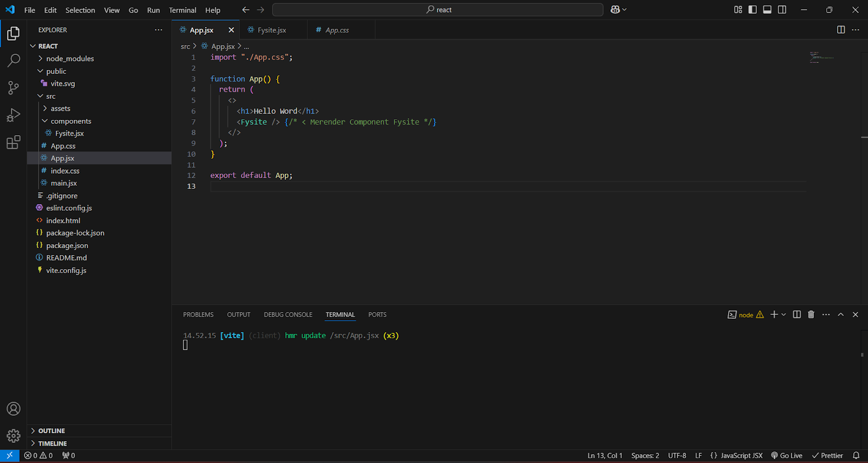Split the editor to the right
This screenshot has width=868, height=463.
pyautogui.click(x=841, y=30)
